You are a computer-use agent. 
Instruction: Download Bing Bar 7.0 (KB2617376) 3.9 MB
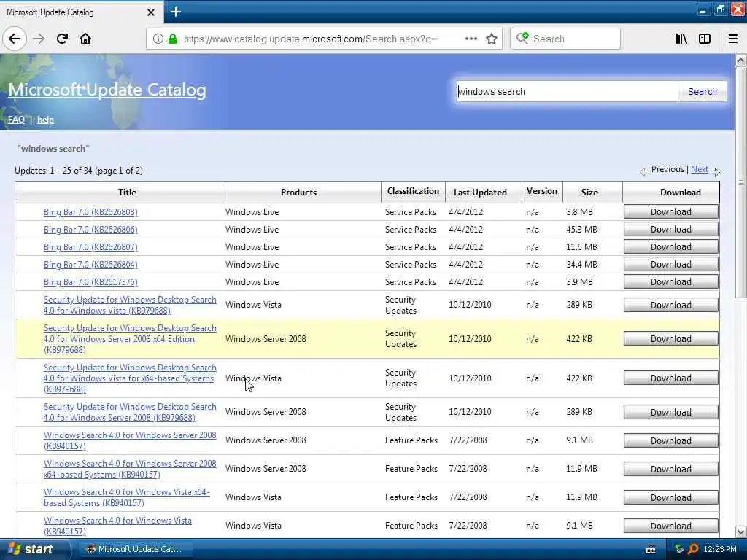click(x=671, y=282)
